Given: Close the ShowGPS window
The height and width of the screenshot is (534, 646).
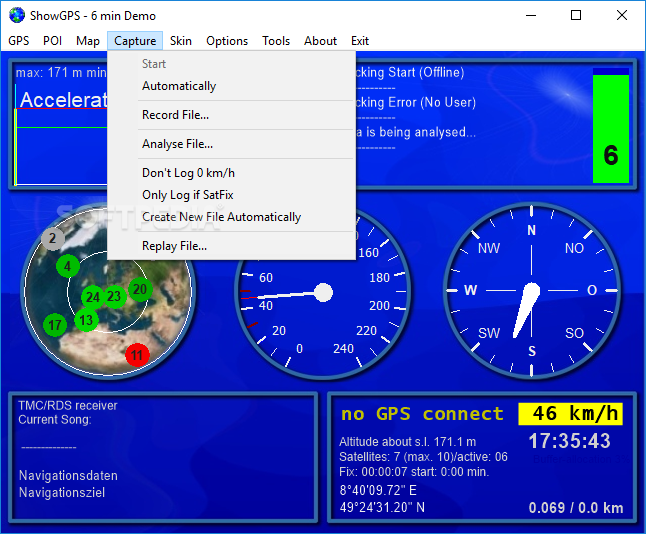Looking at the screenshot, I should 622,15.
